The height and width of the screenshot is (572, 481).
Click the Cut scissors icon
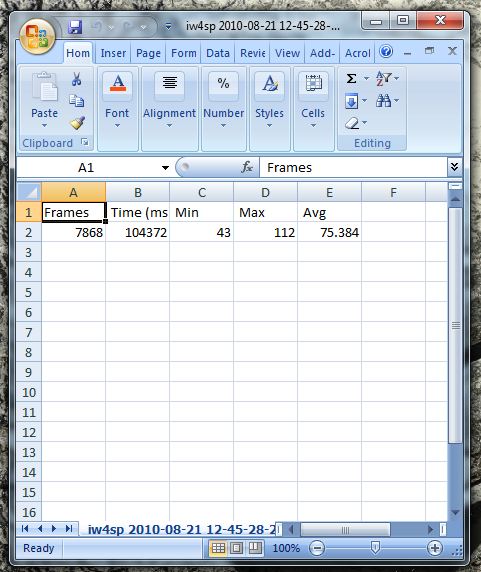pyautogui.click(x=77, y=78)
